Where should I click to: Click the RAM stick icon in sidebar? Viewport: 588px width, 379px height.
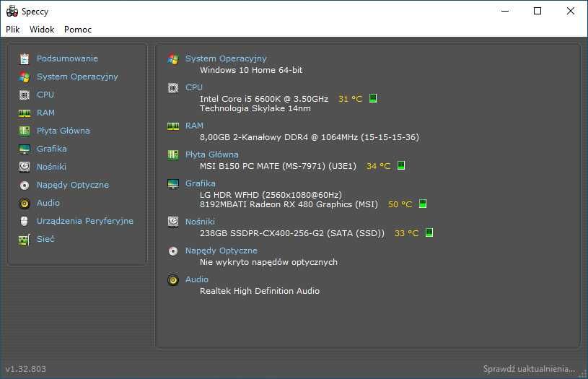(25, 113)
